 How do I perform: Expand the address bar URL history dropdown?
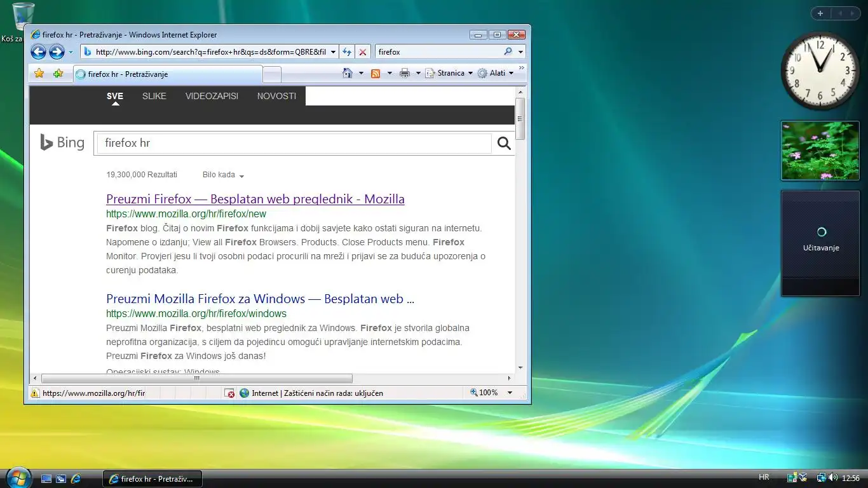coord(334,52)
